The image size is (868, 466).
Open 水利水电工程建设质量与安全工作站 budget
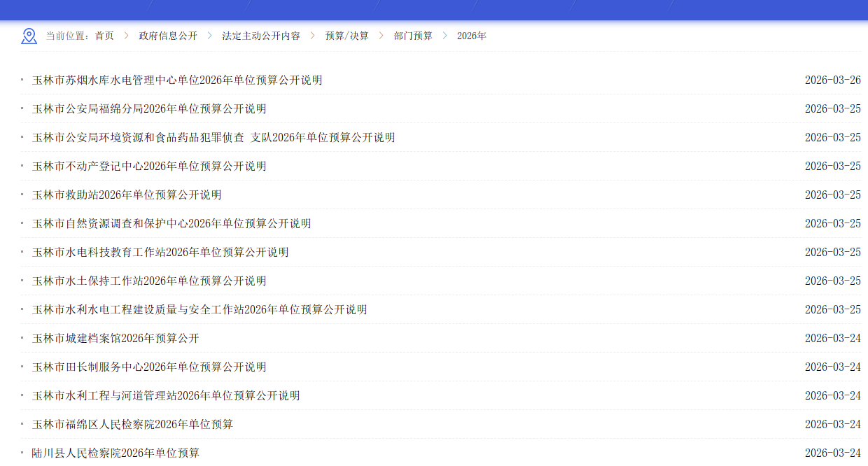pos(199,310)
